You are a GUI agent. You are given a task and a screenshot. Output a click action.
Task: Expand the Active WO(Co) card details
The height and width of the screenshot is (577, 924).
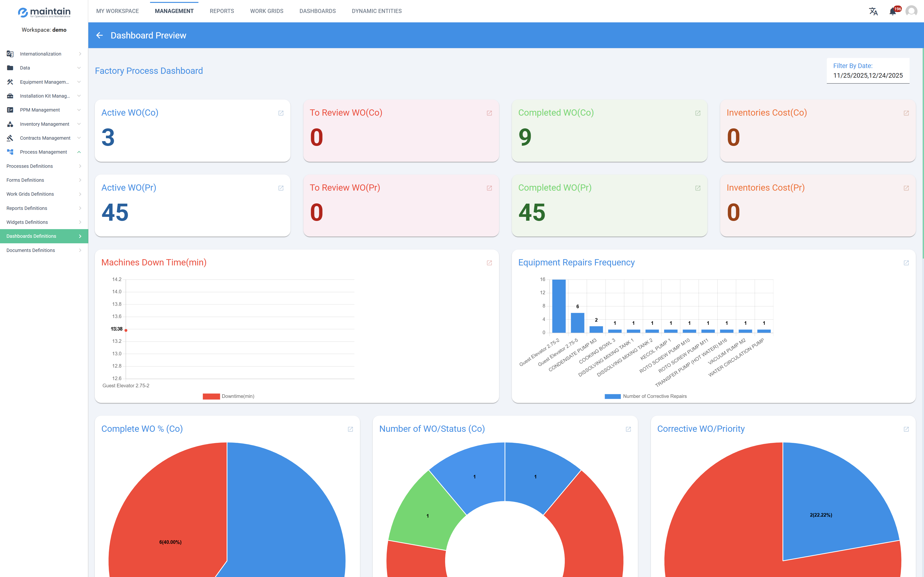(x=281, y=113)
